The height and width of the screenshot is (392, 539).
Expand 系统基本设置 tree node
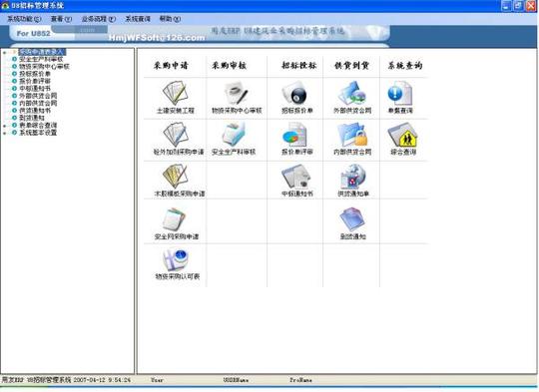[x=4, y=133]
